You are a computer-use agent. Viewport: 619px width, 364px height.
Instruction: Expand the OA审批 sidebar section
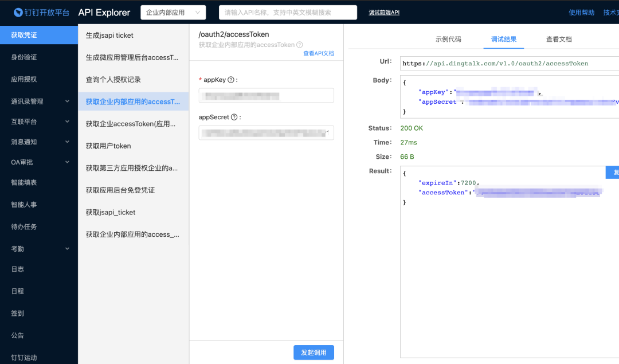[x=67, y=162]
